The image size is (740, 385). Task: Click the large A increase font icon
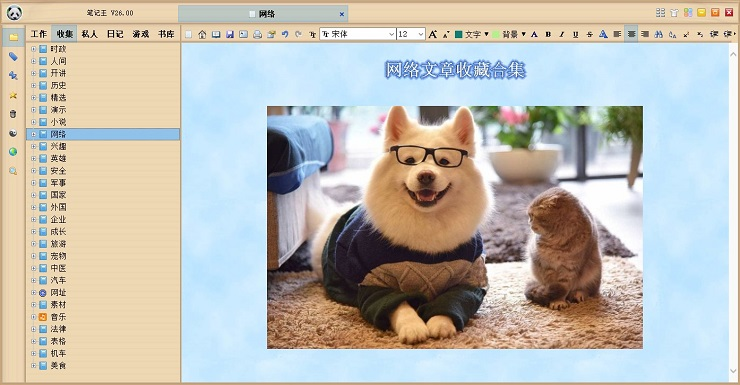click(x=432, y=34)
